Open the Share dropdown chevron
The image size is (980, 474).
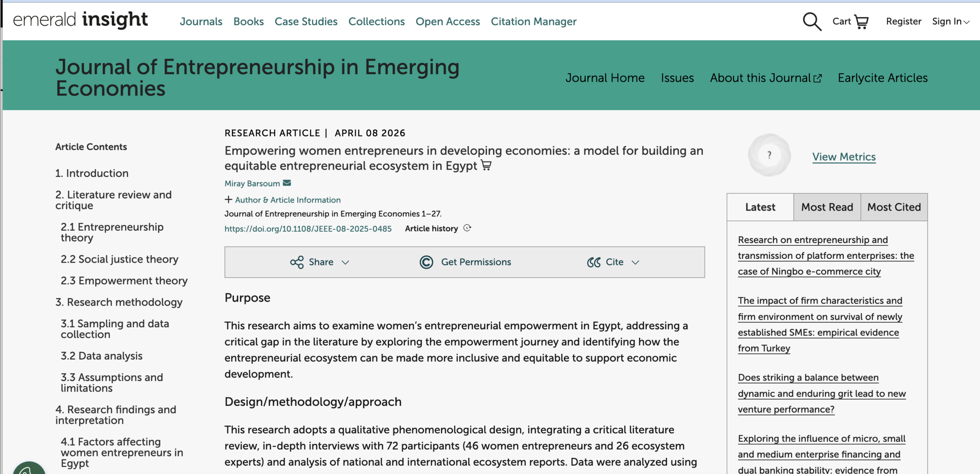pos(346,263)
